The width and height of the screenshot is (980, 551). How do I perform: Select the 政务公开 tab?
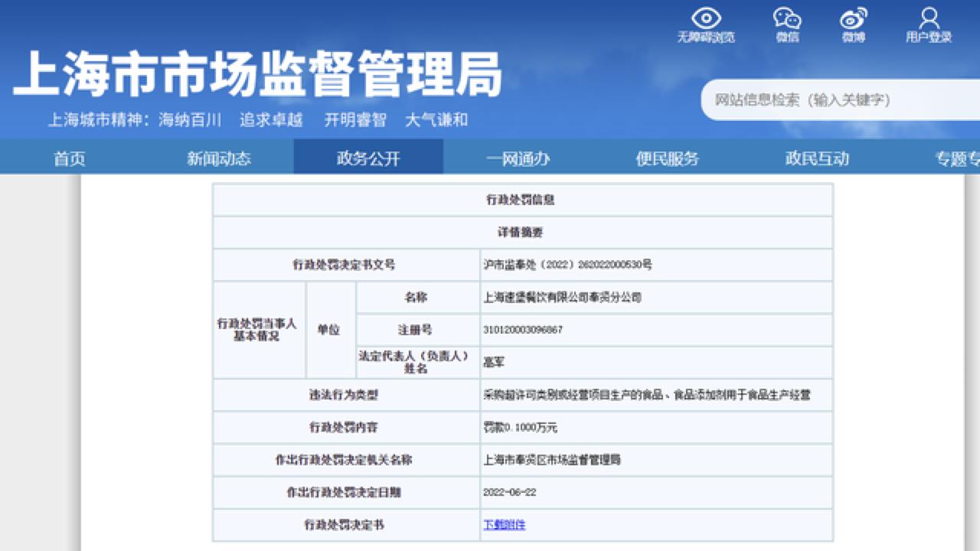[369, 158]
